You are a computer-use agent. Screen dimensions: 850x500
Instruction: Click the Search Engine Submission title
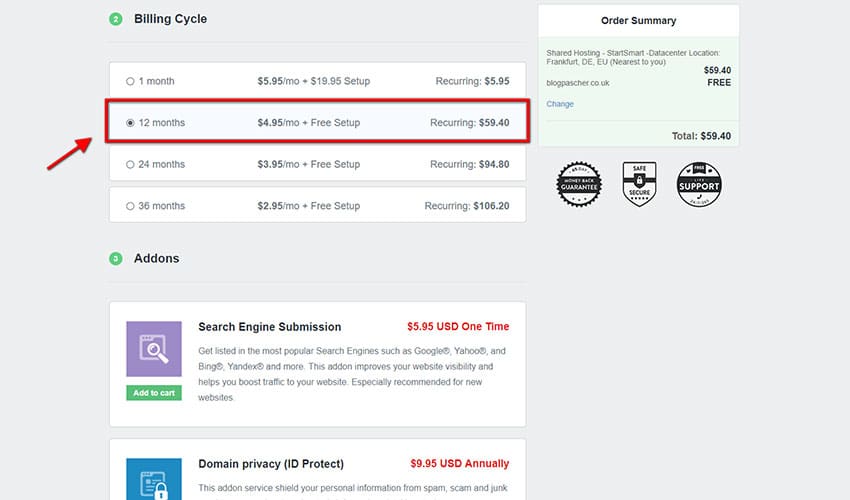click(269, 327)
